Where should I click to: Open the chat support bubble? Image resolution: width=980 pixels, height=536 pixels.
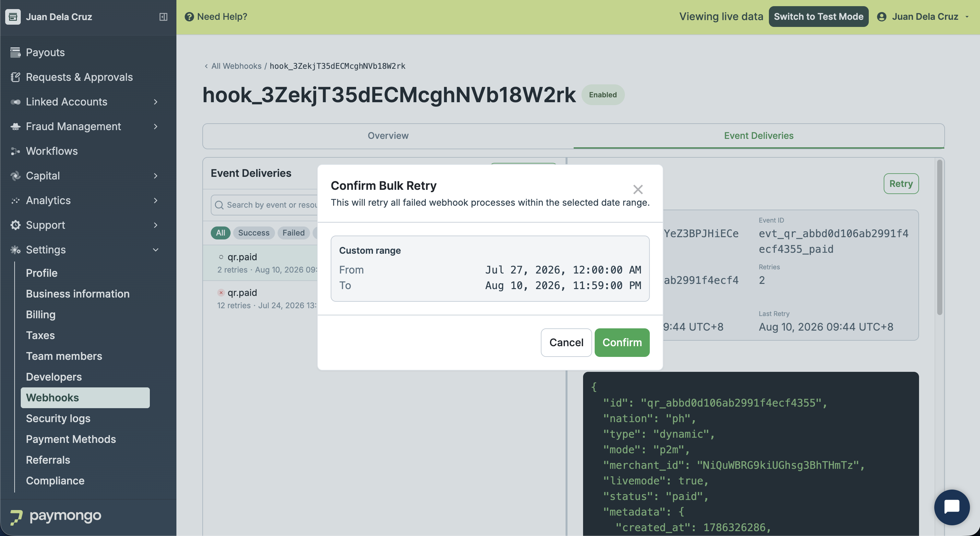tap(951, 507)
